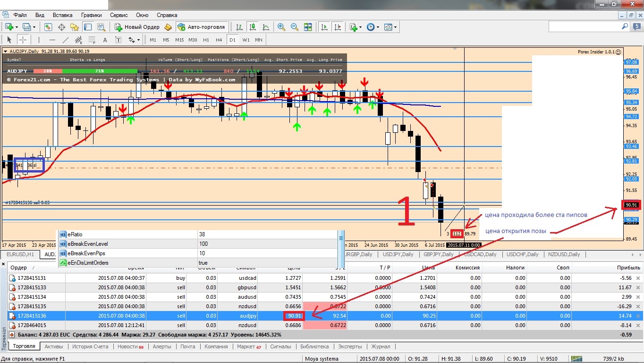This screenshot has height=363, width=644.
Task: Select the equidistant channel tool
Action: 78,40
